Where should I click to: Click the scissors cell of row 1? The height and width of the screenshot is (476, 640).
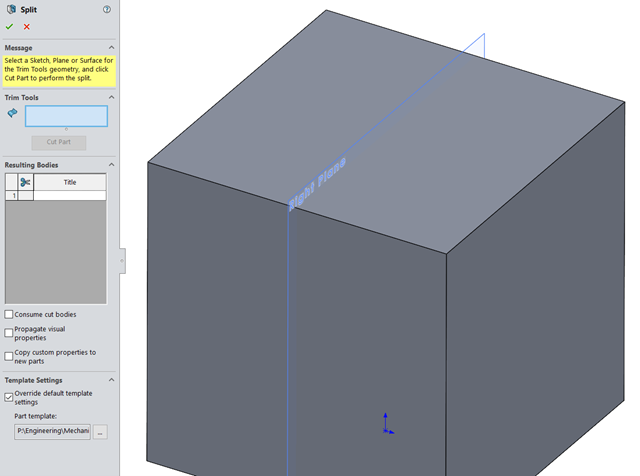[25, 196]
